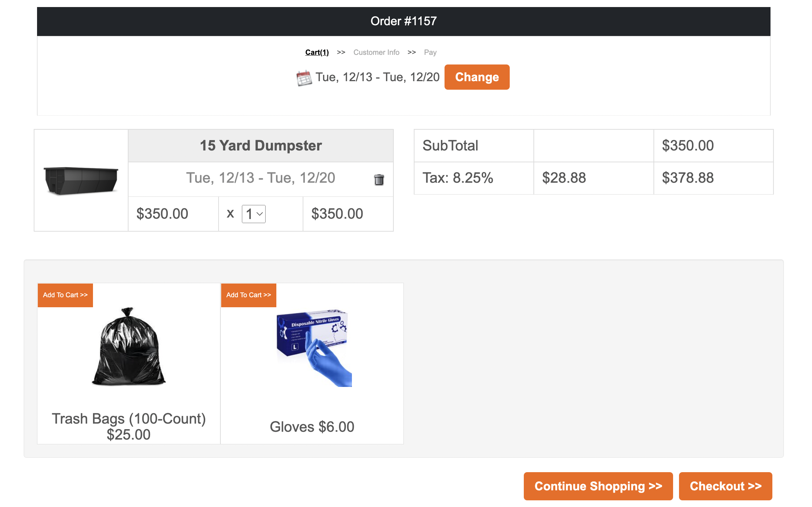
Task: Click the 15 Yard Dumpster product image
Action: 81,180
